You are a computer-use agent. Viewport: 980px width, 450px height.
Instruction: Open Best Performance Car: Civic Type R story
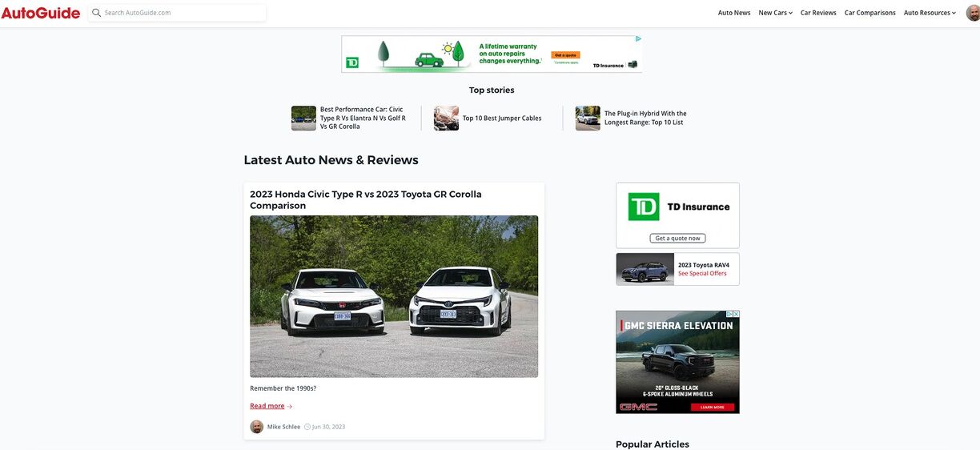pos(363,118)
